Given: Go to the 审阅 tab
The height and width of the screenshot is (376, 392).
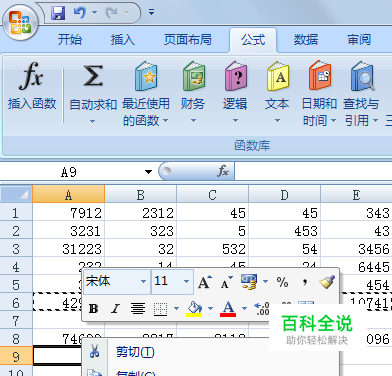Looking at the screenshot, I should [359, 40].
